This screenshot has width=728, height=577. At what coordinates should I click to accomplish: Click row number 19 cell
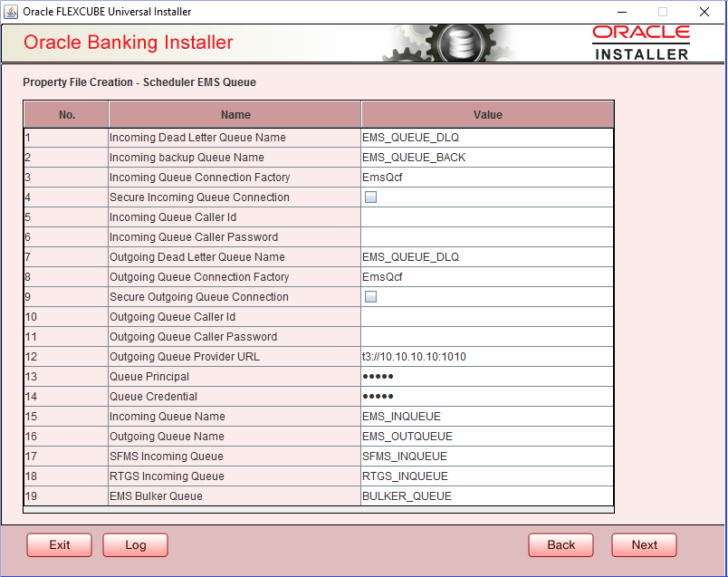pos(66,496)
